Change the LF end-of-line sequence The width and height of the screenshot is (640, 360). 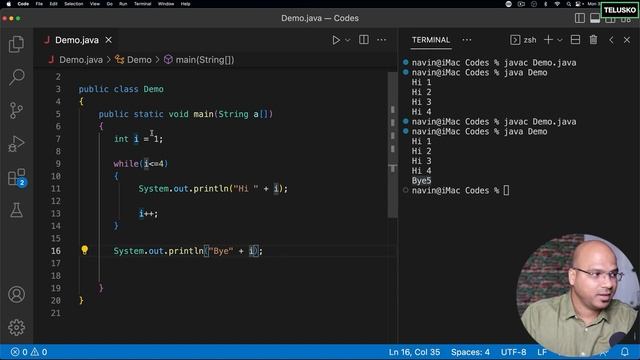542,352
